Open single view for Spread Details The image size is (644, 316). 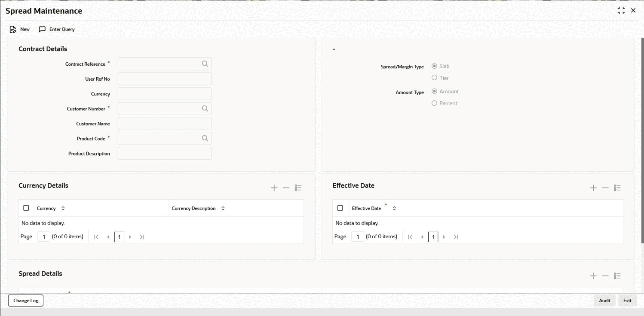tap(617, 276)
